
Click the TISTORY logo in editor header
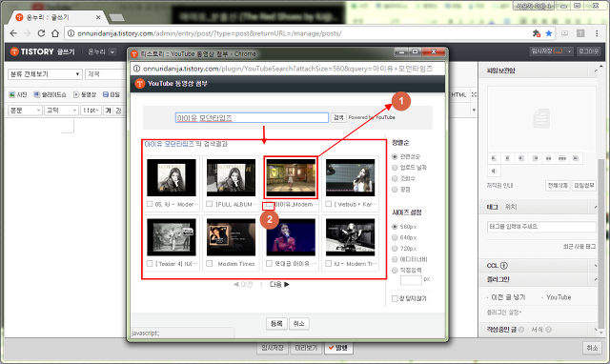pos(31,51)
